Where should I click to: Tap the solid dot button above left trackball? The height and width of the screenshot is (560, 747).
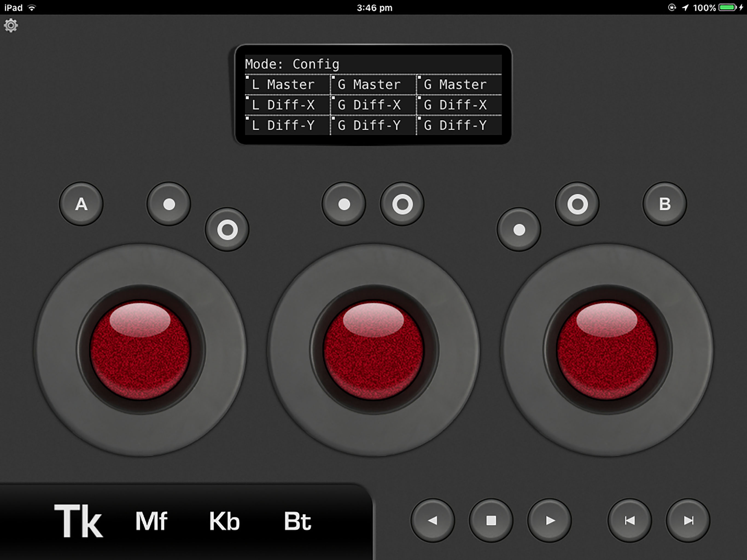point(169,204)
